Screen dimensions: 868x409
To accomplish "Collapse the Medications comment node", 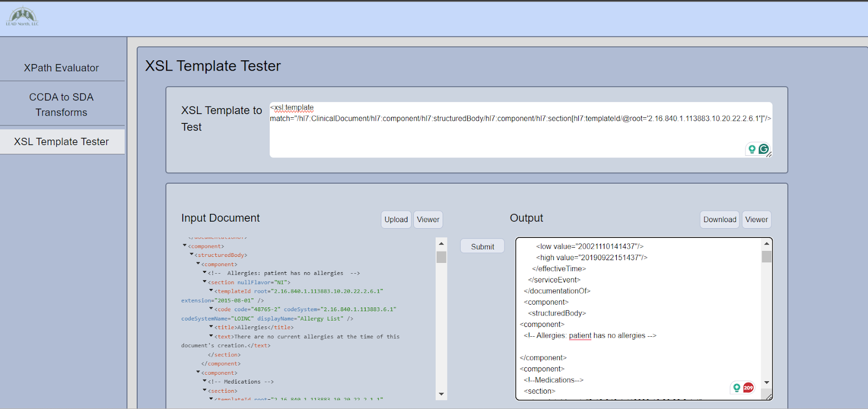I will (205, 381).
